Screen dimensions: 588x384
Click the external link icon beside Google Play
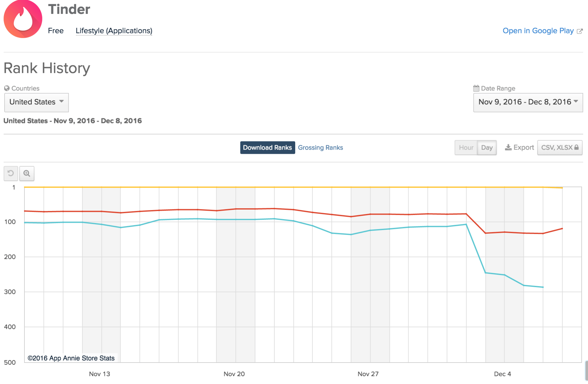[x=580, y=31]
